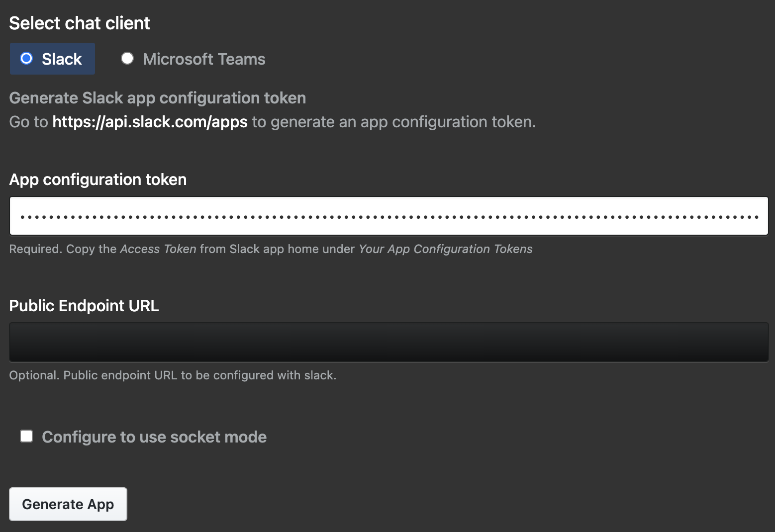775x532 pixels.
Task: Click the 'Public Endpoint URL' field label
Action: pyautogui.click(x=84, y=306)
